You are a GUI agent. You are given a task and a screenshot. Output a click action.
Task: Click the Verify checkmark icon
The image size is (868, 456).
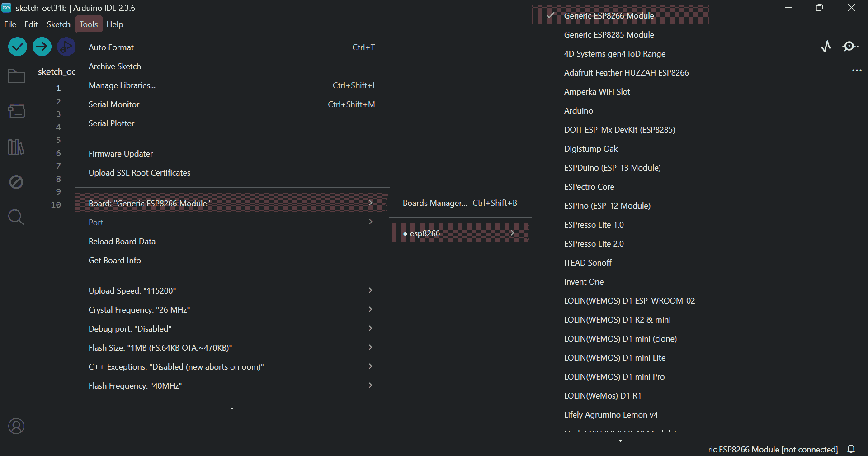point(18,47)
